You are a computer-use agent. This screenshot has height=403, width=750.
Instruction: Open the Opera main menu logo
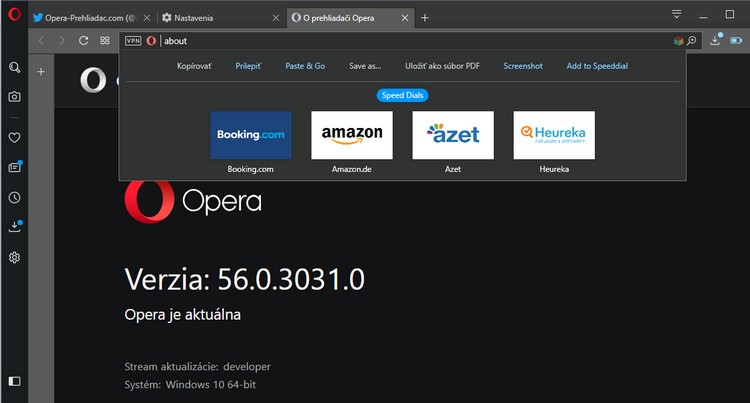[14, 14]
